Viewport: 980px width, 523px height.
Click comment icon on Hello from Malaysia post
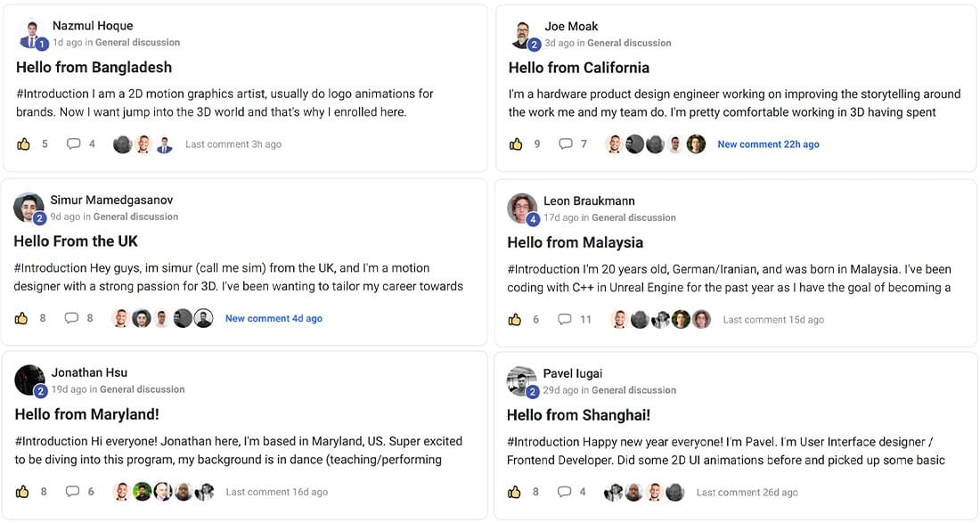[x=564, y=319]
